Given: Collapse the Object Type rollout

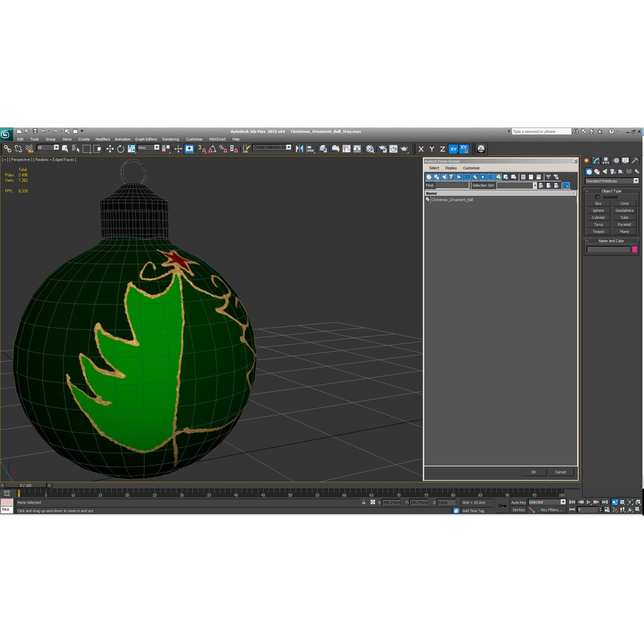Looking at the screenshot, I should 611,191.
